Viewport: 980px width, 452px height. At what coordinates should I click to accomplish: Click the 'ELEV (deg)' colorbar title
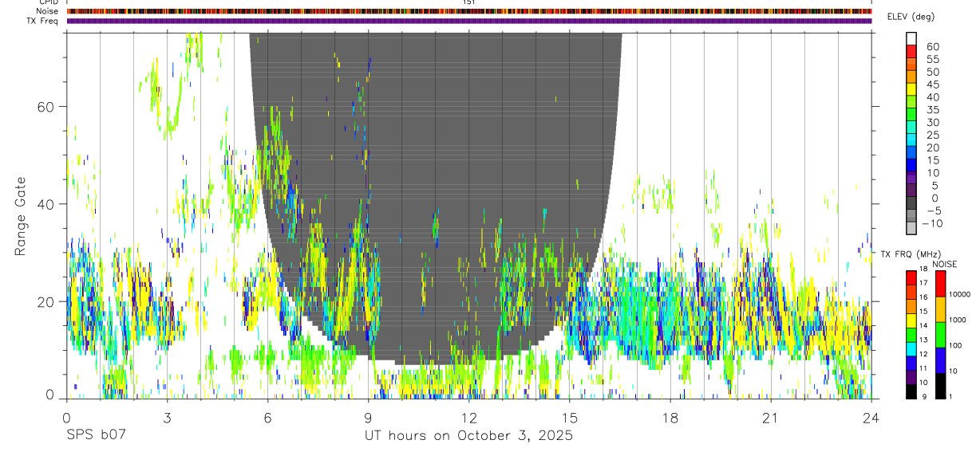pyautogui.click(x=912, y=17)
